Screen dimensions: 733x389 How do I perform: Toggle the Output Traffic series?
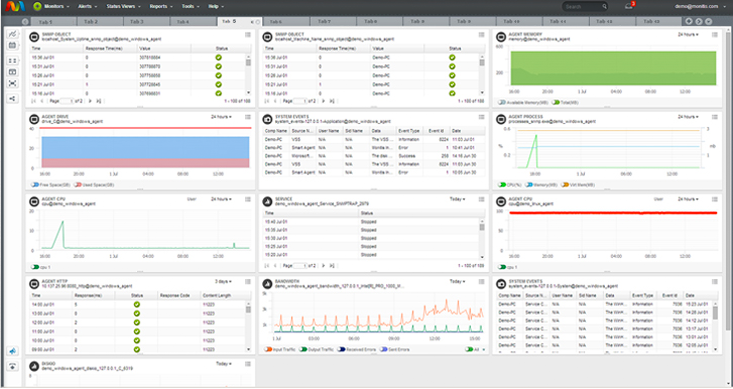pyautogui.click(x=302, y=349)
